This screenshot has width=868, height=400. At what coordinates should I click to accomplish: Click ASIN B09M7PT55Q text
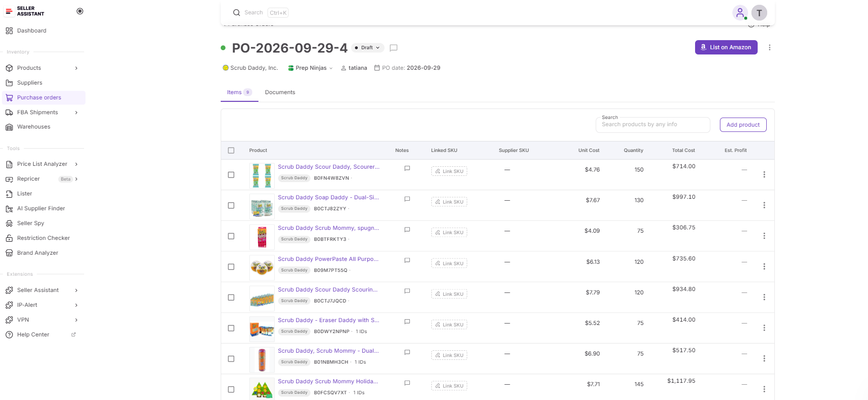click(331, 270)
